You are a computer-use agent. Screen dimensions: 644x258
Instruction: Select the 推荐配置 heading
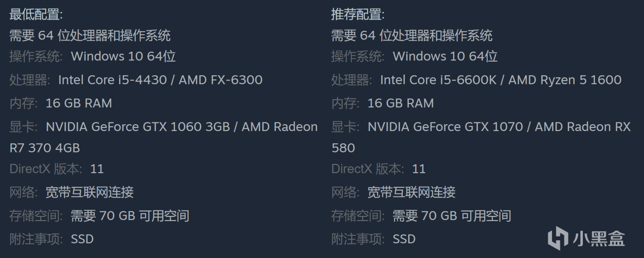coord(358,14)
